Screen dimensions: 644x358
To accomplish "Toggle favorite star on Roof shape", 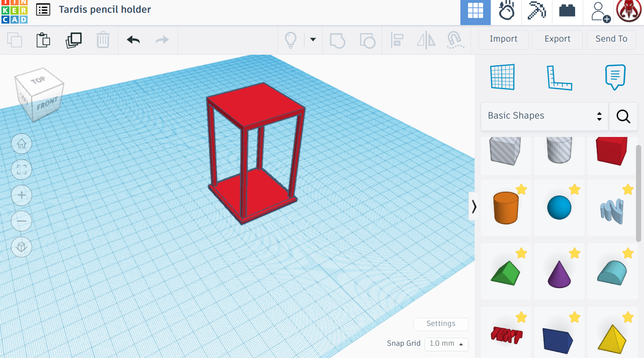I will click(x=521, y=254).
